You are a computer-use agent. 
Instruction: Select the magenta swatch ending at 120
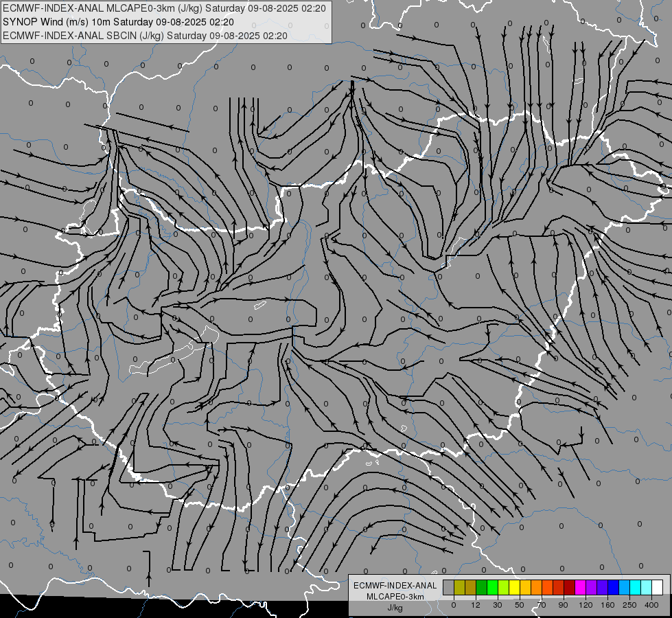(580, 587)
